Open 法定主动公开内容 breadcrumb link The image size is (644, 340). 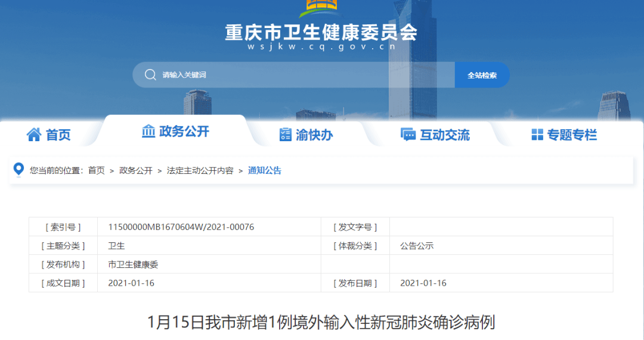200,170
